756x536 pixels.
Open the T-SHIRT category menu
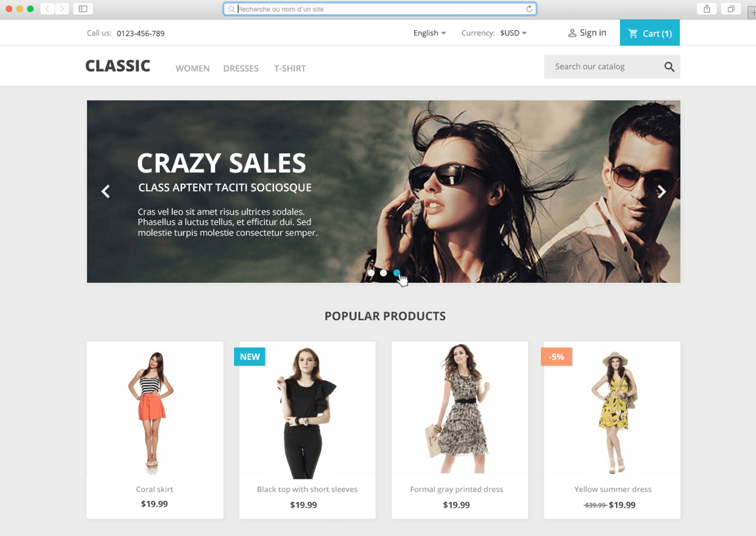[290, 68]
